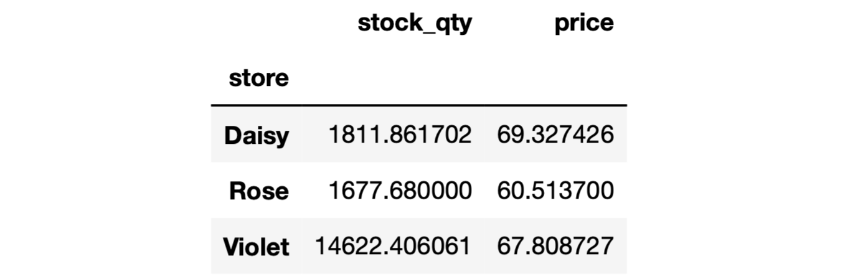Click the blank margin left of the table
Image resolution: width=868 pixels, height=279 pixels.
click(105, 139)
